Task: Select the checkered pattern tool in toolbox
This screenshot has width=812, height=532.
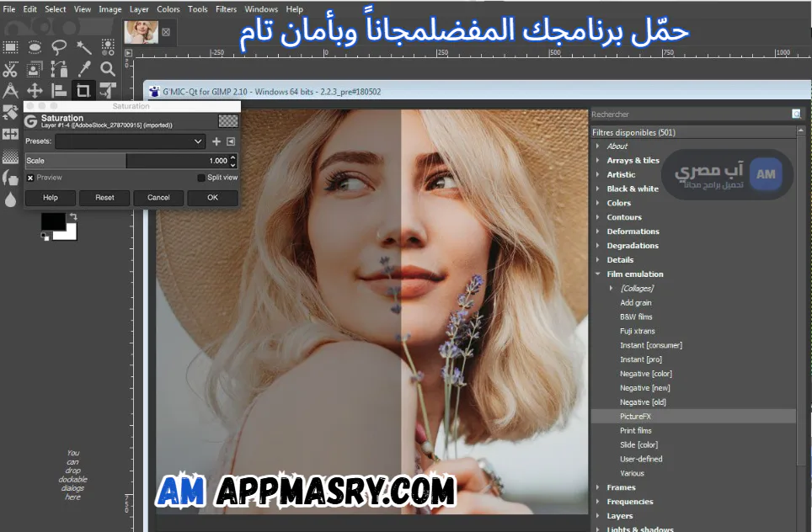Action: (x=10, y=157)
